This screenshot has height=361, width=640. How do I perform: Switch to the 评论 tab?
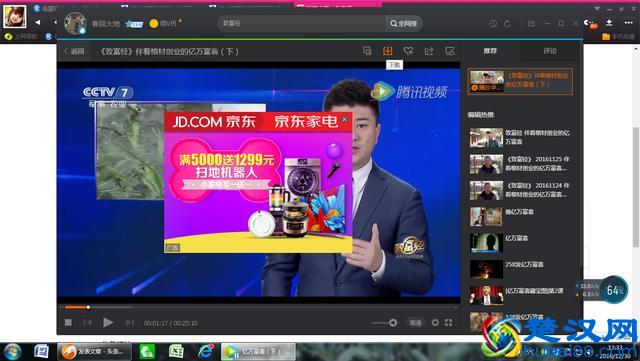(x=550, y=51)
